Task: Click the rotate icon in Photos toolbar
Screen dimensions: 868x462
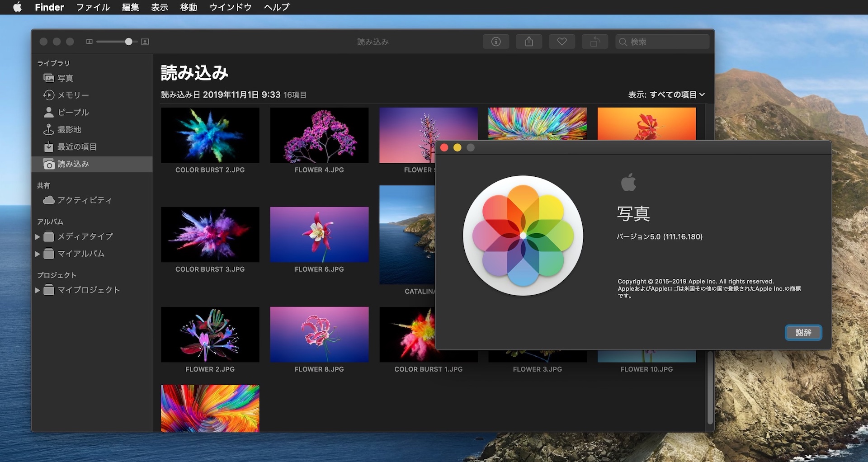Action: click(x=595, y=42)
